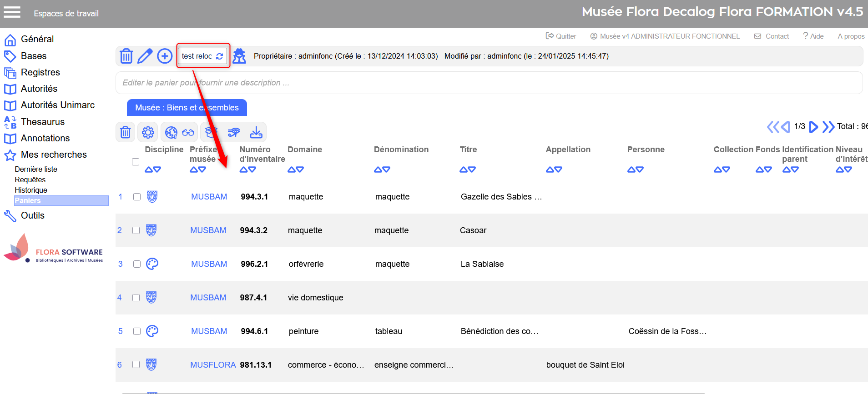This screenshot has height=394, width=868.
Task: Click the download export icon
Action: click(x=256, y=132)
